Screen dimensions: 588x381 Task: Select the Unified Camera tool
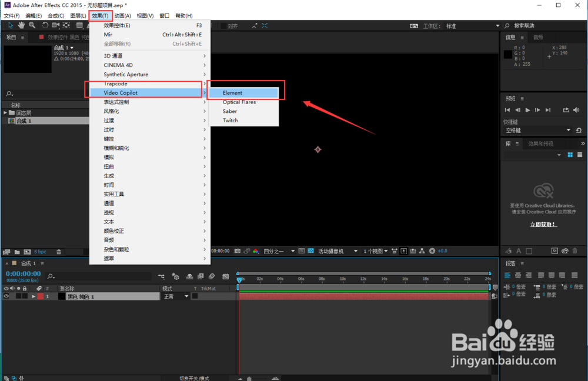point(55,25)
